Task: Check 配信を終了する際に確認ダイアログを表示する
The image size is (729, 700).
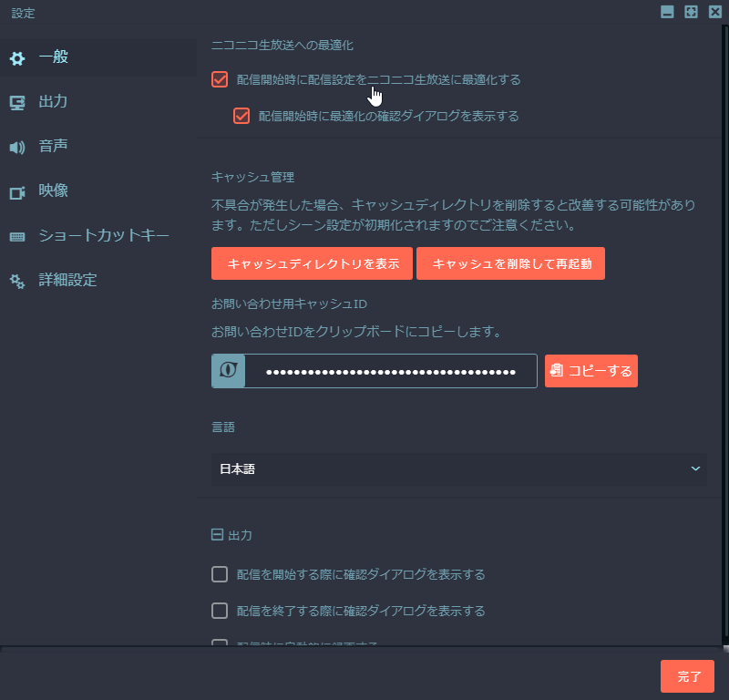Action: click(x=219, y=611)
